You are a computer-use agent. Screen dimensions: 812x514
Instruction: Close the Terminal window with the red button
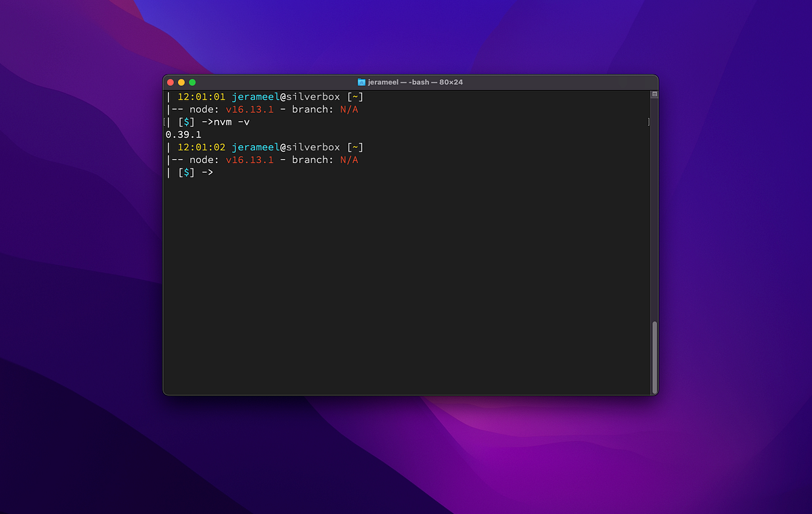[x=170, y=82]
